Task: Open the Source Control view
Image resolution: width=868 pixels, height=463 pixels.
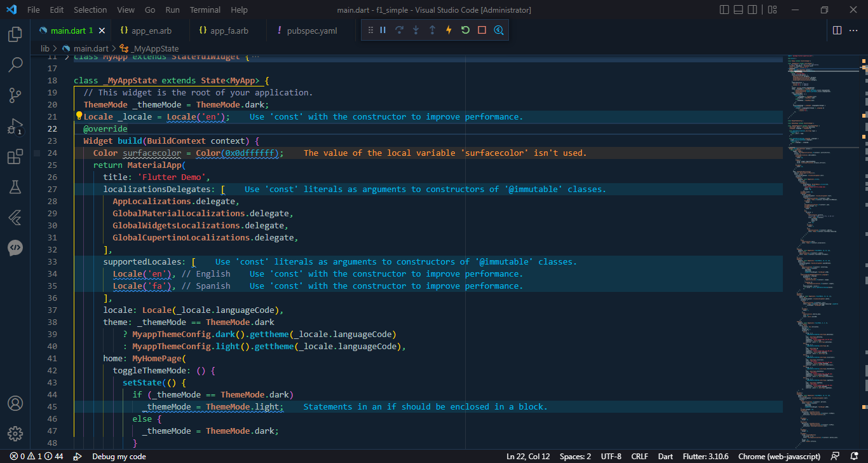Action: [x=15, y=95]
